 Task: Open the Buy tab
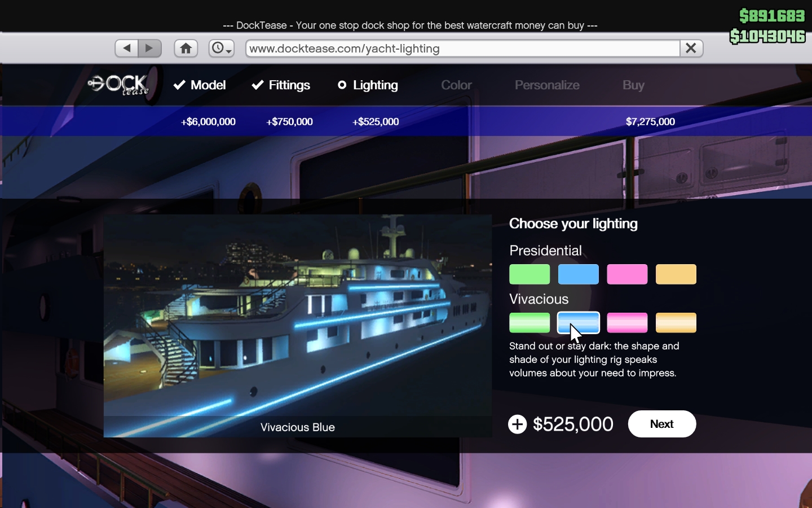[633, 85]
